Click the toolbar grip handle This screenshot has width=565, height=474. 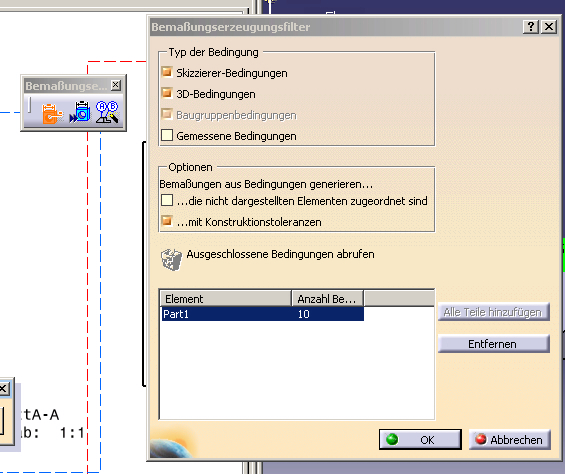pos(30,105)
